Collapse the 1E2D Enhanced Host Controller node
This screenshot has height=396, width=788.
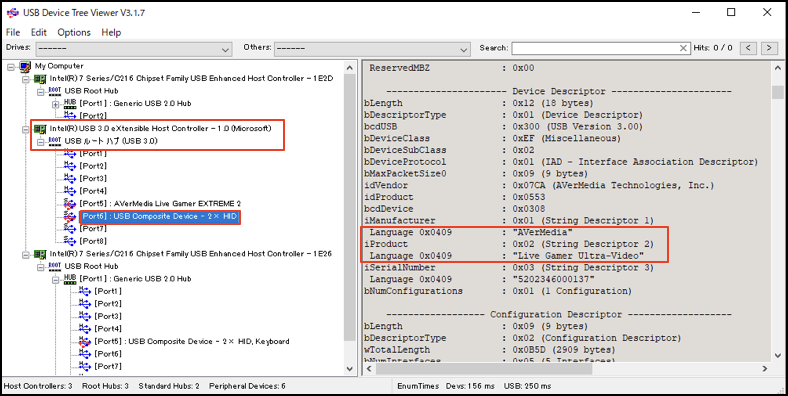point(26,79)
